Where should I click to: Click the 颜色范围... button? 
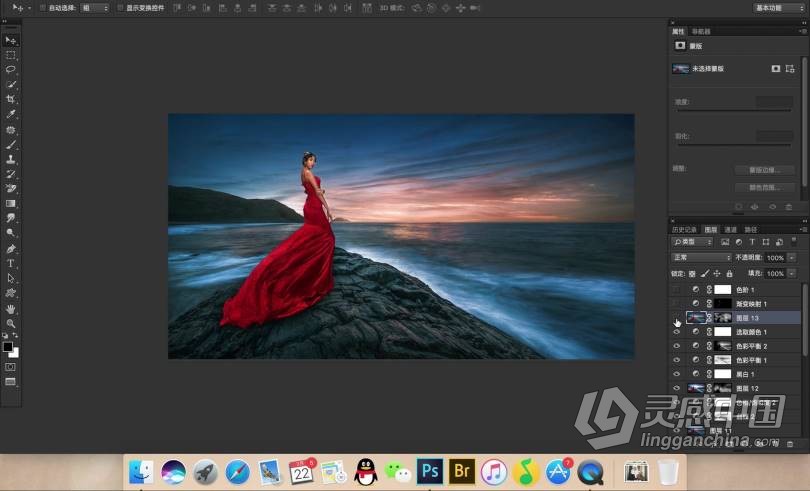click(765, 187)
